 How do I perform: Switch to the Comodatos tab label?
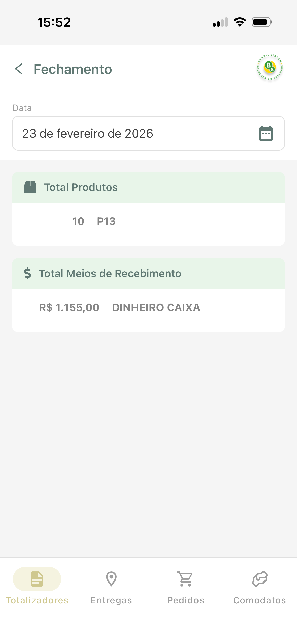pos(260,600)
